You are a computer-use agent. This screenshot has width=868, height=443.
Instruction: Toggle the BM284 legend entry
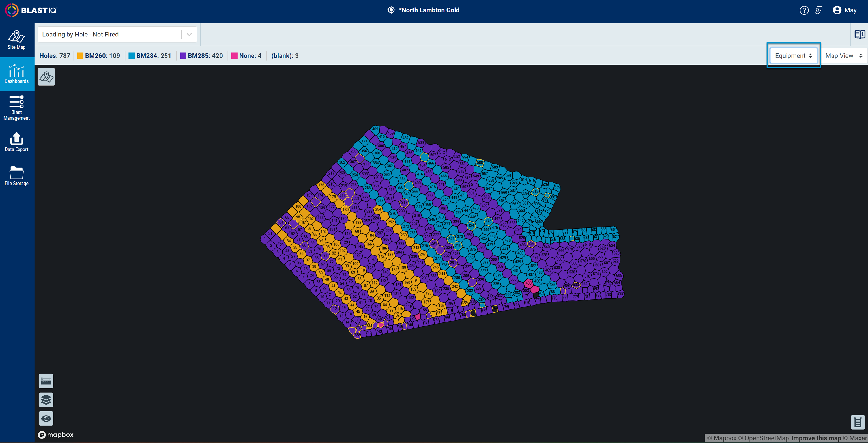click(x=150, y=55)
